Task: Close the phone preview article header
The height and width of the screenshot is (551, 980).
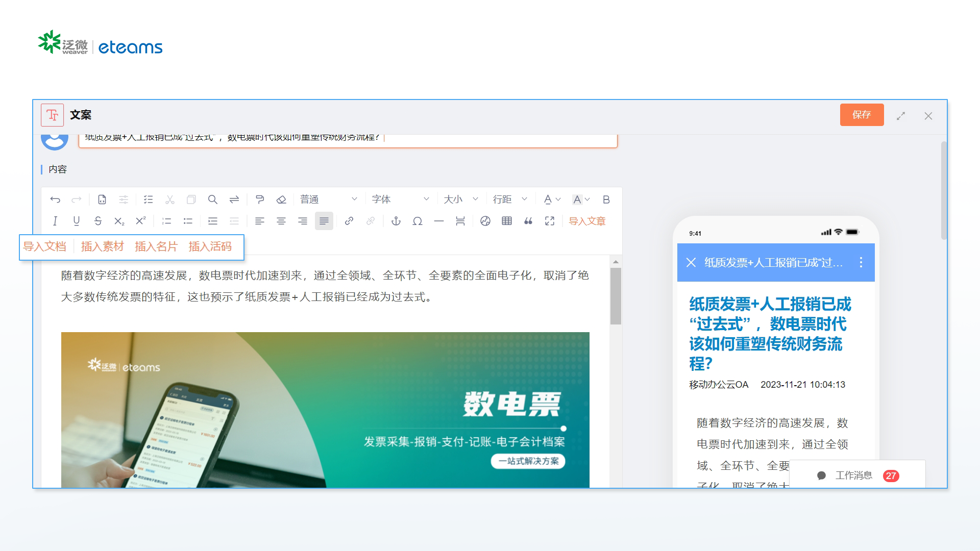Action: (x=691, y=262)
